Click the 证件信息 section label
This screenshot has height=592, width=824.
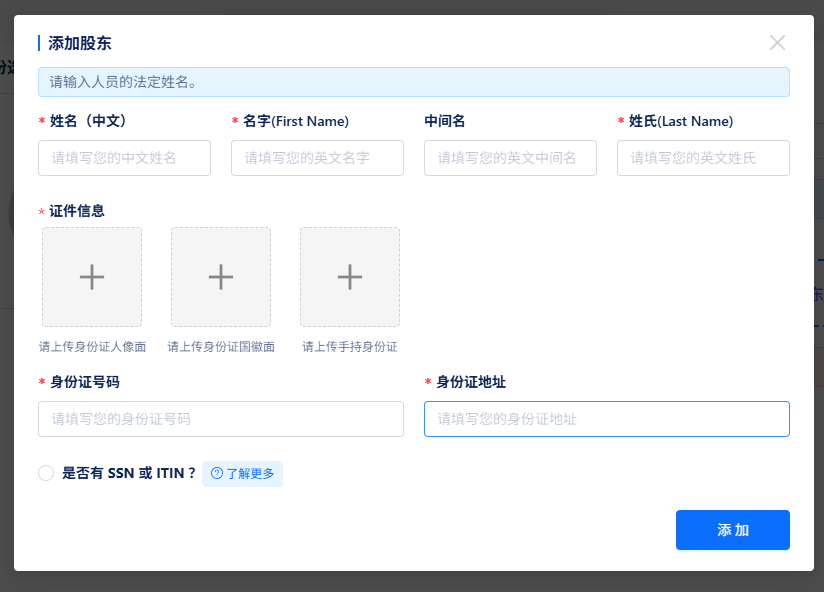coord(74,211)
